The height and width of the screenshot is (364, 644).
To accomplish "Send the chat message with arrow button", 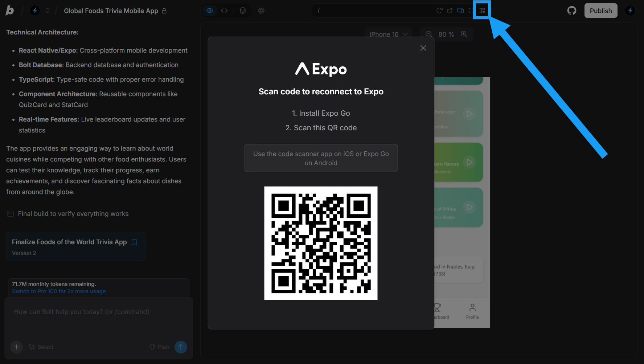I will point(181,347).
